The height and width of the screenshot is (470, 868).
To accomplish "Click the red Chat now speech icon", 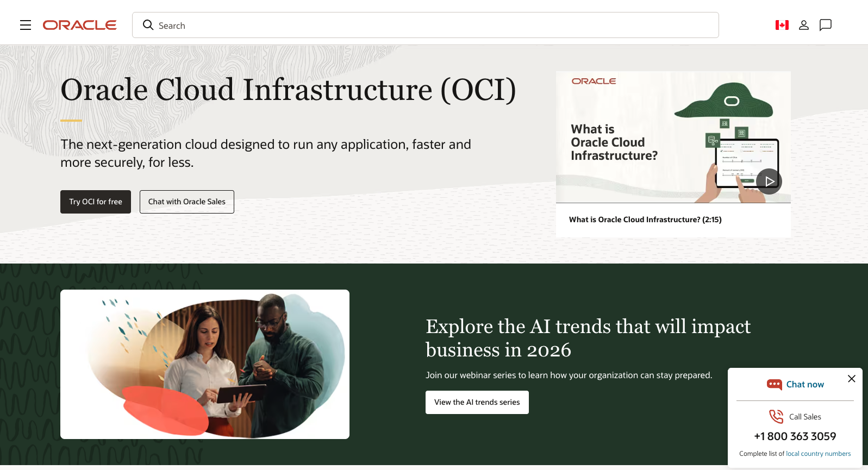I will (775, 384).
